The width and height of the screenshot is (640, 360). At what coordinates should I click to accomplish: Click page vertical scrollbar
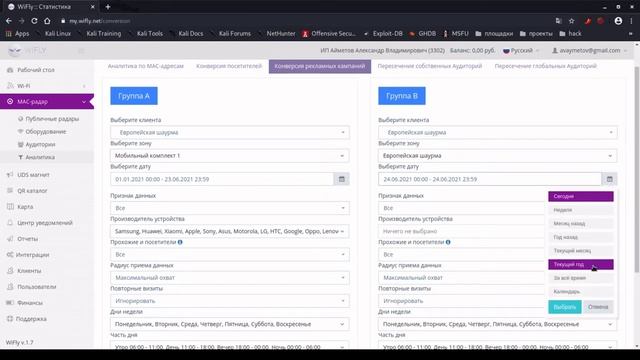click(637, 169)
